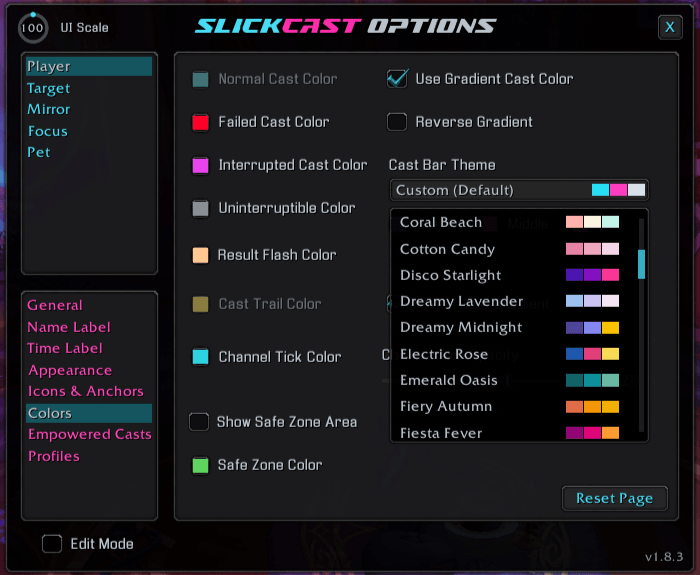Open the Empowered Casts page
Viewport: 700px width, 575px height.
click(x=89, y=434)
